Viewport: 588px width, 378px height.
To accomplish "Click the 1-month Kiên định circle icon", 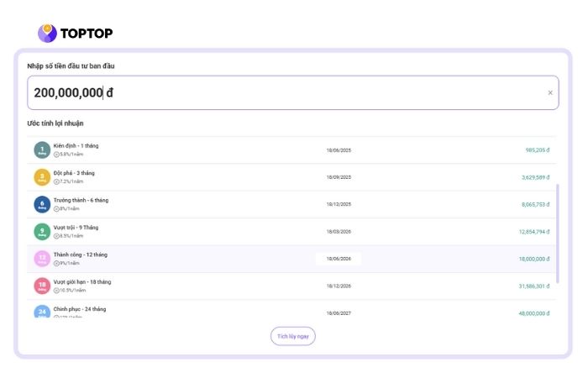I will [42, 150].
